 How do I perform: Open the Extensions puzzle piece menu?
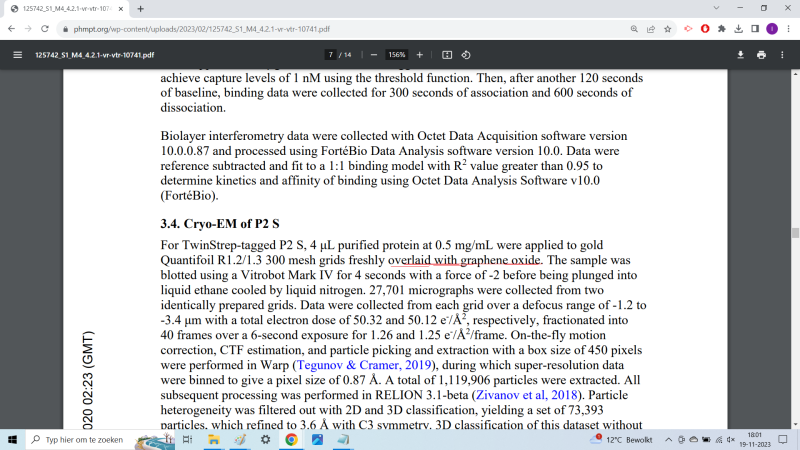(x=721, y=29)
